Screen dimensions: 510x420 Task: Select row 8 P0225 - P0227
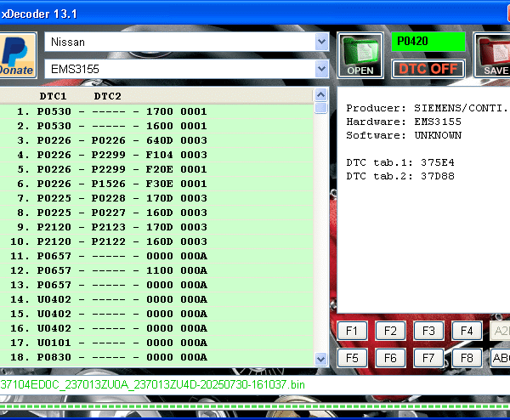pyautogui.click(x=156, y=213)
